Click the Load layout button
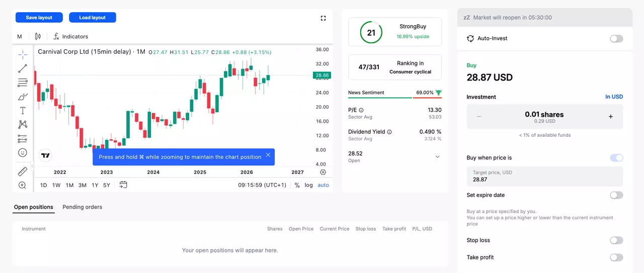 (x=93, y=18)
